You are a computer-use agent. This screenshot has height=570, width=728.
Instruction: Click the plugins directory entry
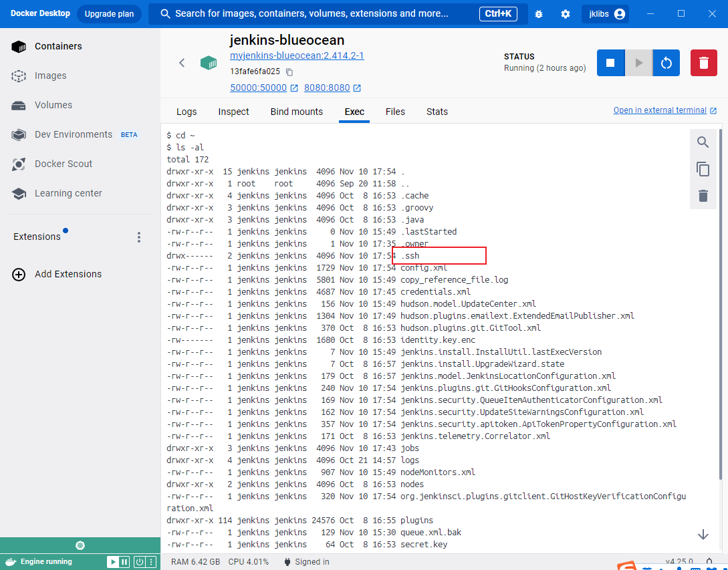417,521
